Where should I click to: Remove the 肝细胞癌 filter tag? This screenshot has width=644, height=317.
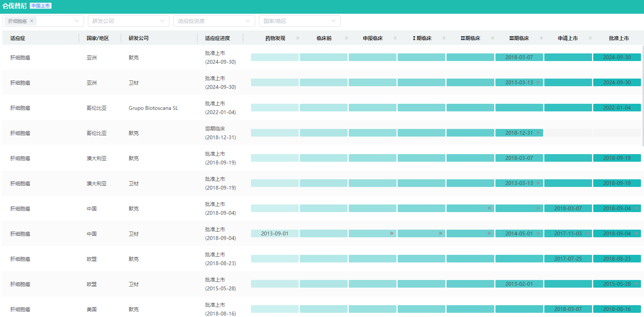tap(32, 21)
